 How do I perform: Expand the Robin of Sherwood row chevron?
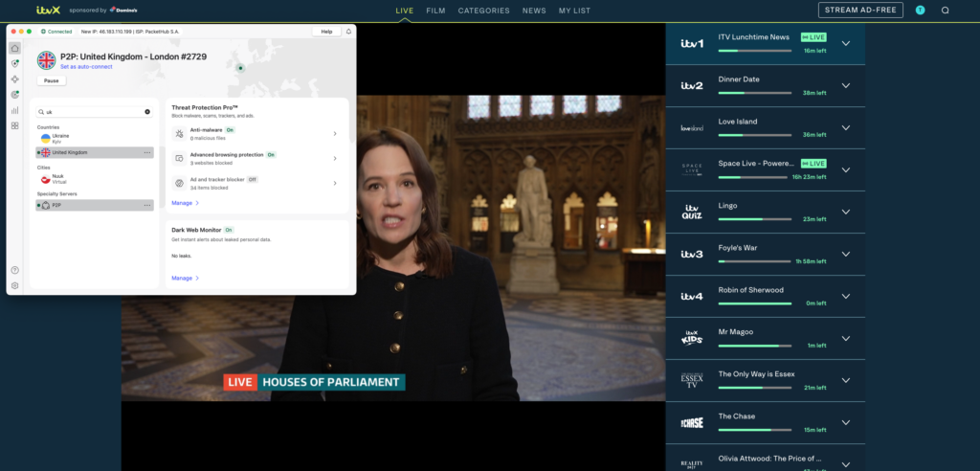click(846, 297)
